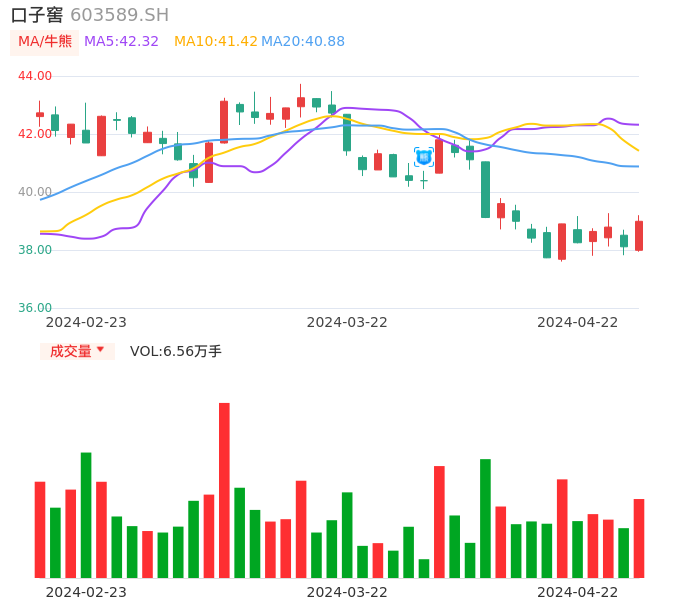
Task: Select 2024-04-22 date below the volume chart
Action: pyautogui.click(x=577, y=592)
